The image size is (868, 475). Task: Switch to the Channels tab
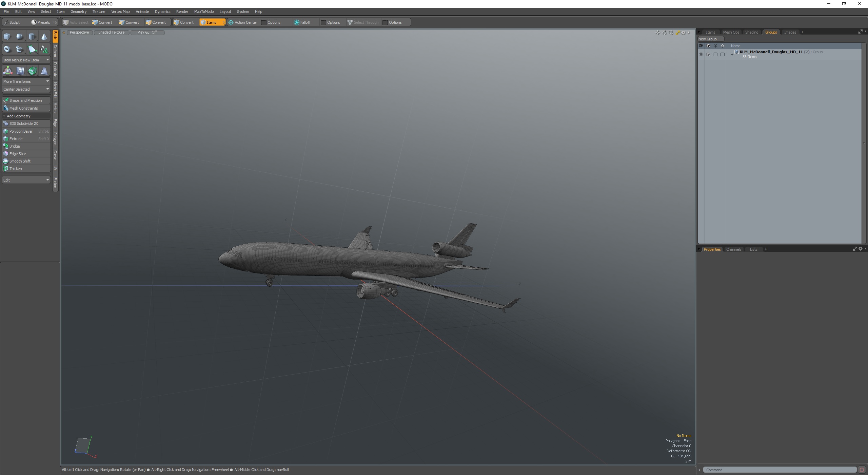tap(733, 249)
